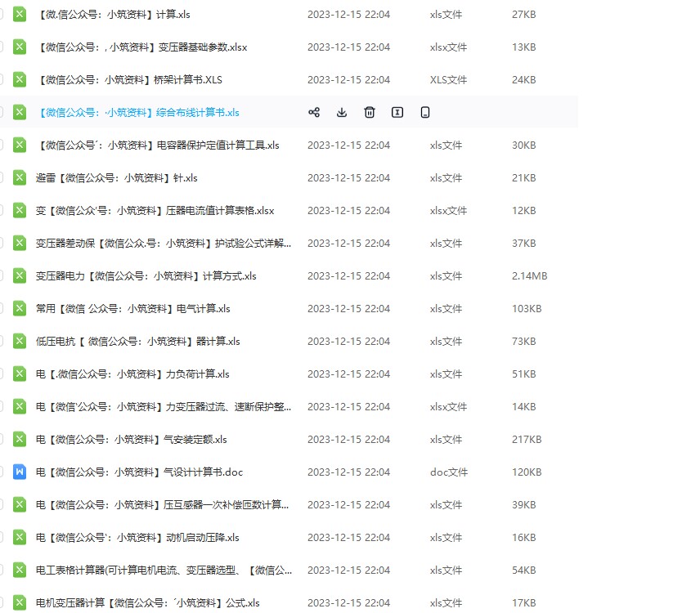Check the checkbox for 动机启动压降.xls

[3, 537]
